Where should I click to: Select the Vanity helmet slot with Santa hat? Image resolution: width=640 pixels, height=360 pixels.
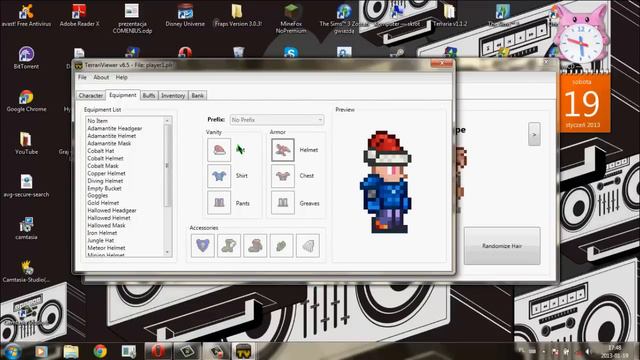coord(219,150)
